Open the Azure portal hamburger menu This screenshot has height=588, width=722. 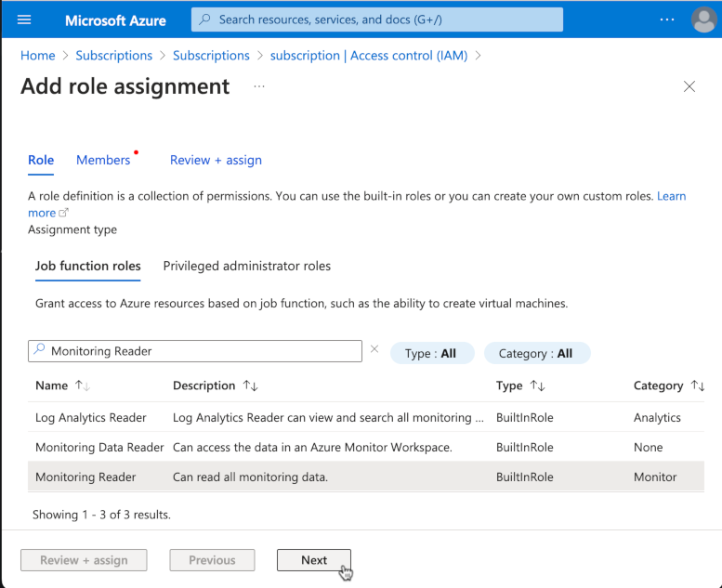pyautogui.click(x=24, y=20)
